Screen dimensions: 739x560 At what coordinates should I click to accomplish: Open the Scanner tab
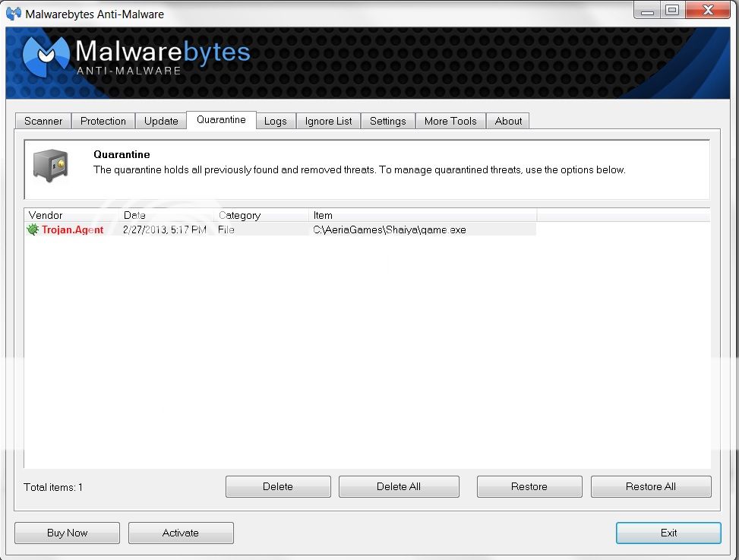[x=43, y=121]
